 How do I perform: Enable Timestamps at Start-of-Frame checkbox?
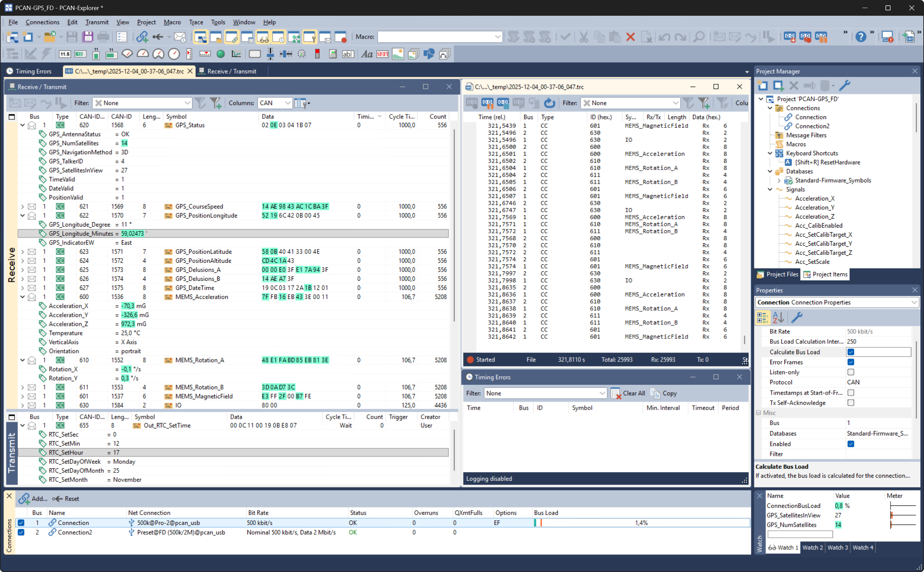(x=851, y=393)
